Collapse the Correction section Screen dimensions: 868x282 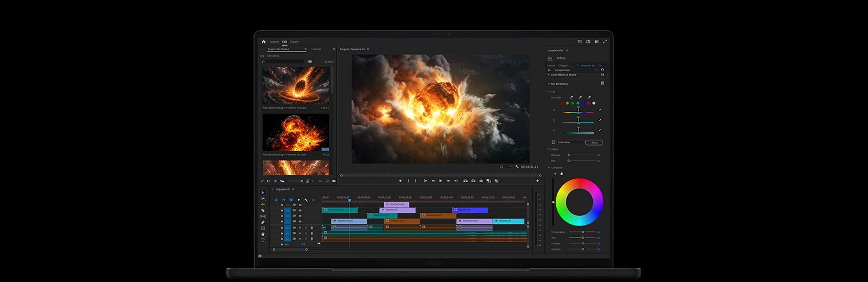tap(549, 168)
